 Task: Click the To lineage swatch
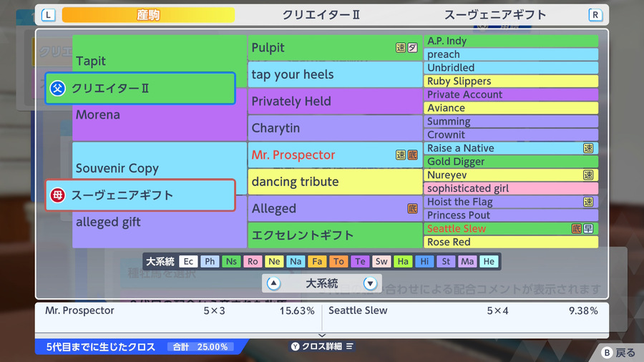coord(338,261)
